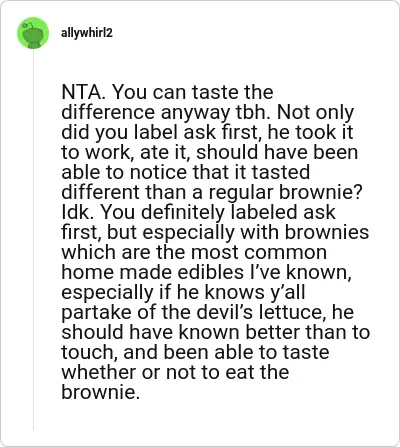
Task: Click the final word "brownie."
Action: pyautogui.click(x=100, y=392)
